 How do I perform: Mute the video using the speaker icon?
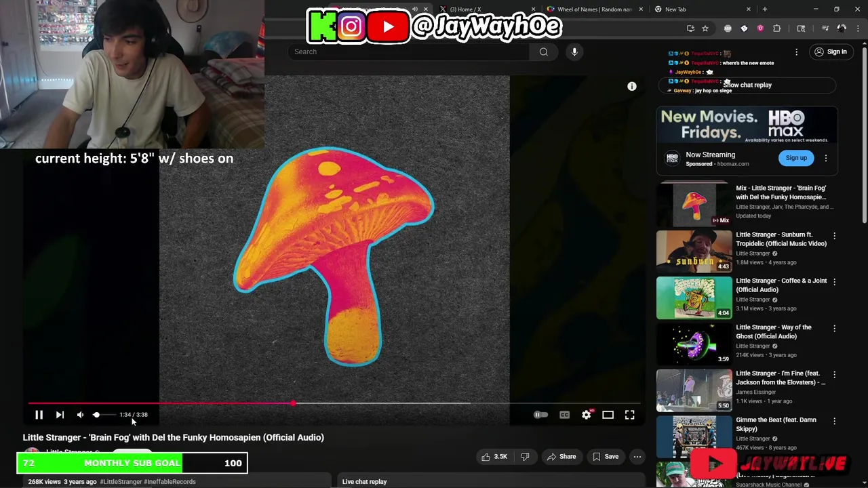[80, 415]
